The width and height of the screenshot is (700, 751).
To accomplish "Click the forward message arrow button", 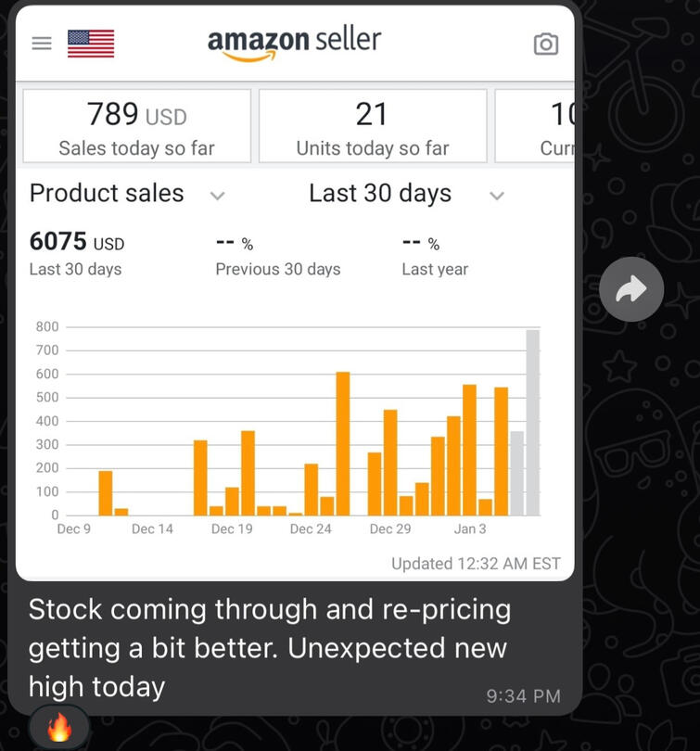I will [631, 289].
